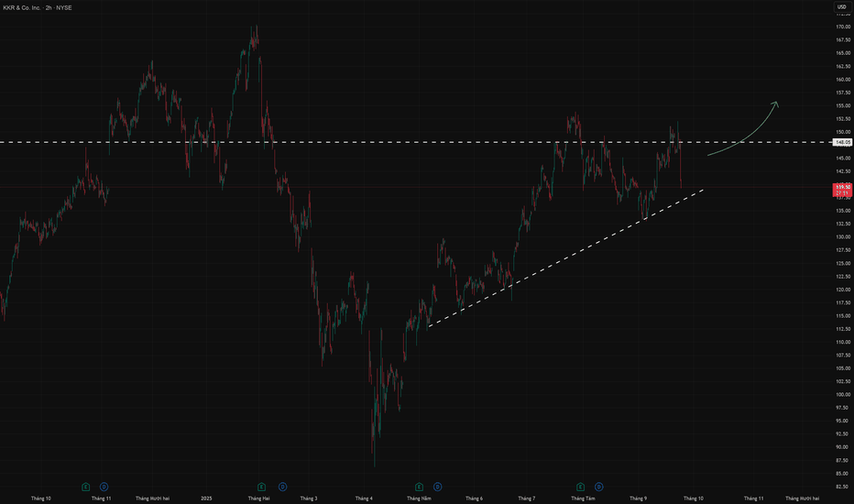
Task: Open the USD currency selector
Action: 841,7
